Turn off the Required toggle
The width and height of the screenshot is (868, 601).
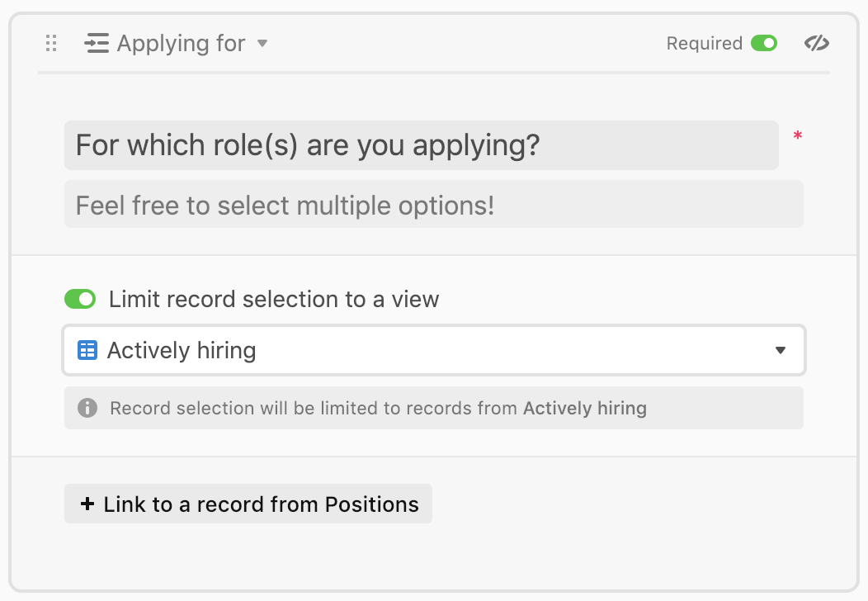pyautogui.click(x=764, y=43)
